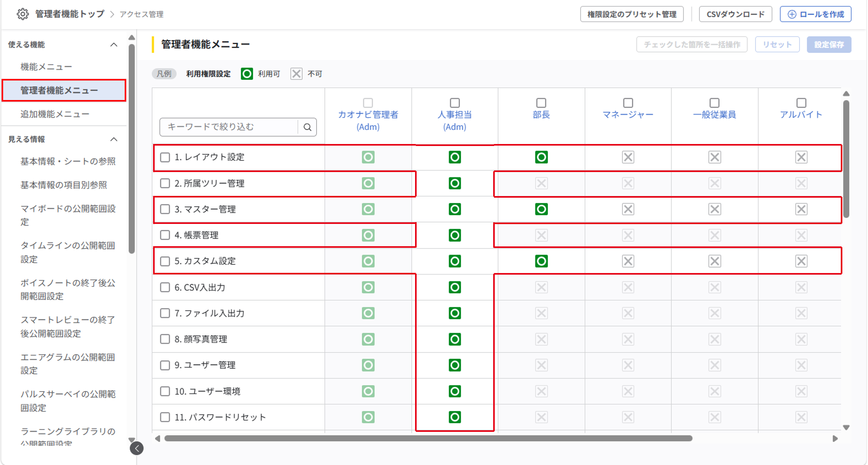The height and width of the screenshot is (465, 868).
Task: Open 追加機能メニュー in the sidebar
Action: 55,114
